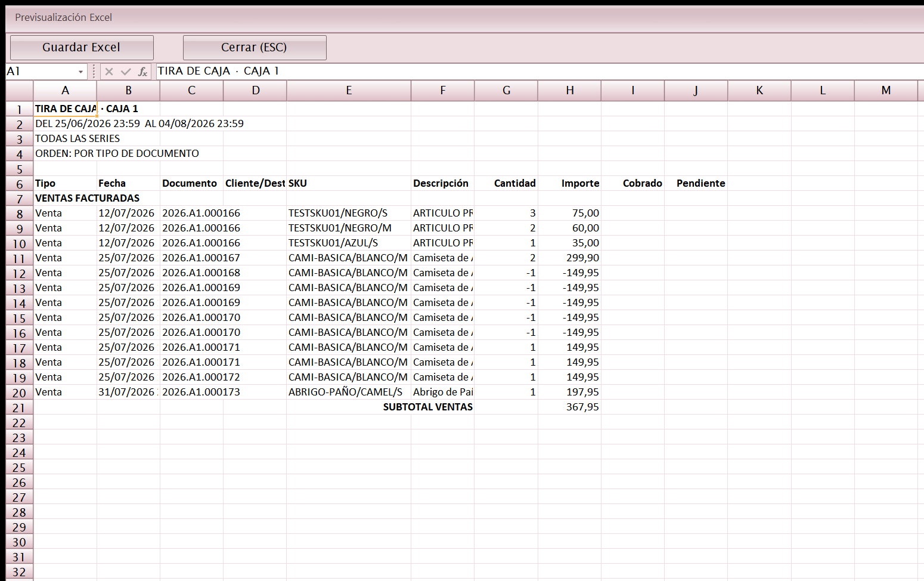Click SKU cell ABRIGO-PAÑO/CAMEL/S
This screenshot has height=581, width=924.
tap(349, 392)
